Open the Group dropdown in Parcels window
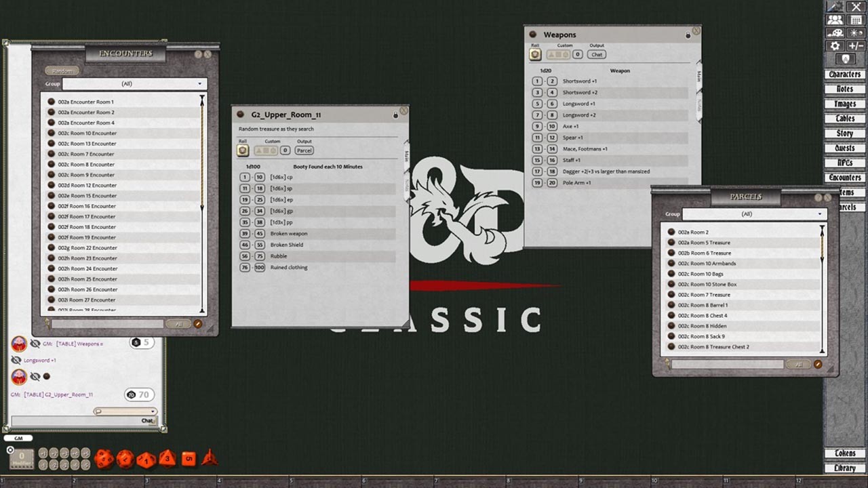The image size is (868, 488). tap(819, 213)
